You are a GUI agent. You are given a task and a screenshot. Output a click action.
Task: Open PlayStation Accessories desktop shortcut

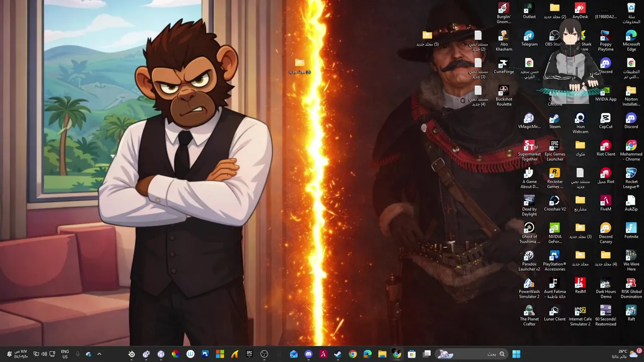coord(554,261)
